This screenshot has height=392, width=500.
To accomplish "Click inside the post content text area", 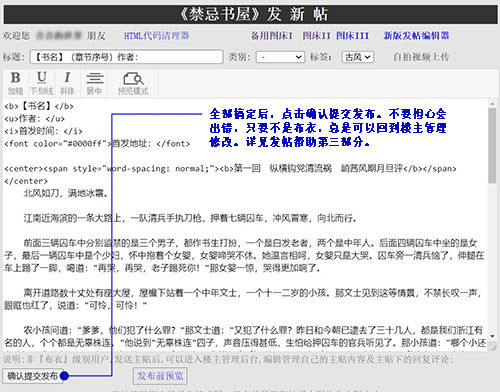I will click(245, 224).
